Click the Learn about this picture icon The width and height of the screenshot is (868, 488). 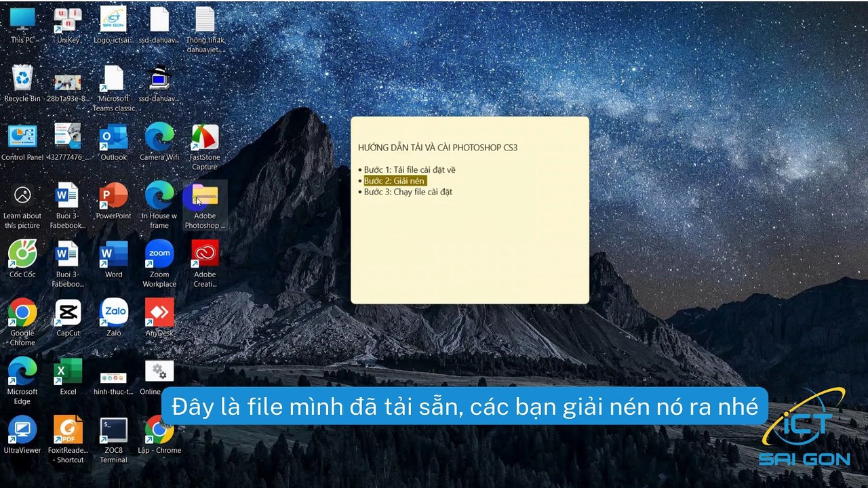coord(22,206)
